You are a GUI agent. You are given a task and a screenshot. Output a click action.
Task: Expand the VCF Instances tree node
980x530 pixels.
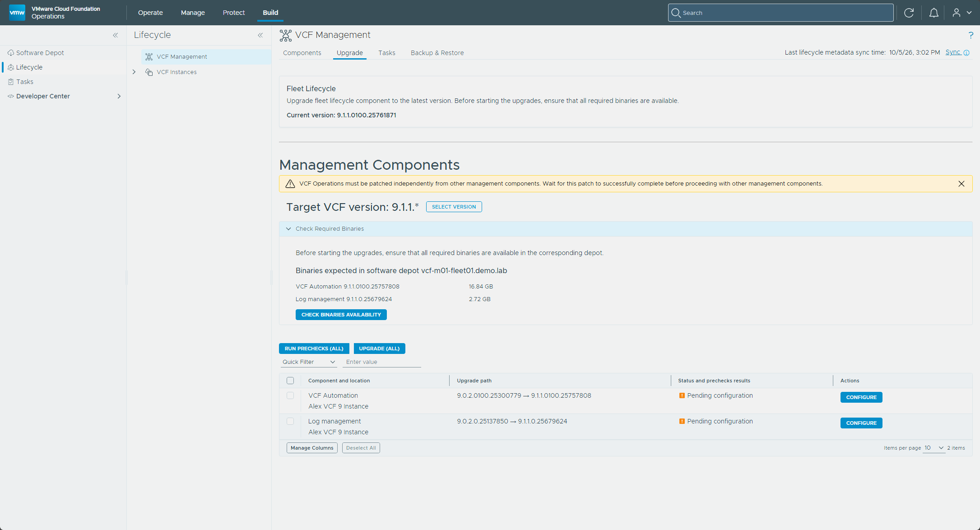point(134,72)
